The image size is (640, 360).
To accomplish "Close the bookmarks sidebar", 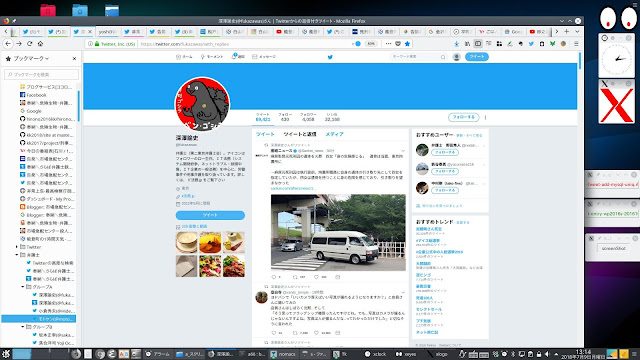I will click(74, 59).
